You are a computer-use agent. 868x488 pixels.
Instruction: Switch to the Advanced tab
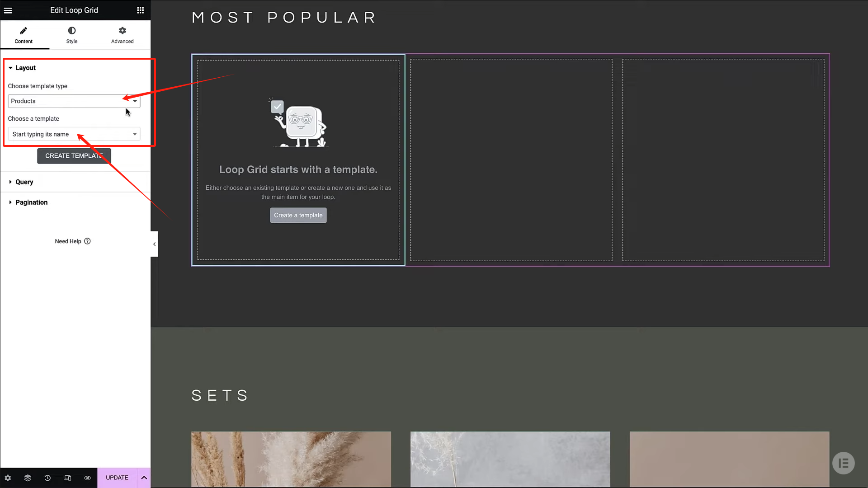(122, 35)
